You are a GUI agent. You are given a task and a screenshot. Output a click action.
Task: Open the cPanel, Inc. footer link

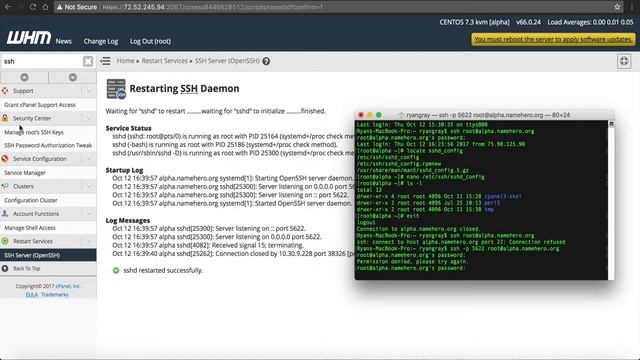click(x=68, y=286)
